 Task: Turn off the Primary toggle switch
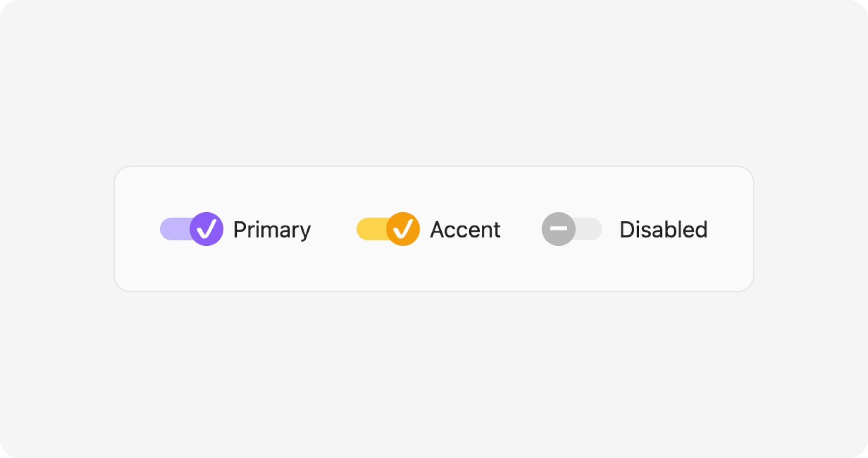click(x=191, y=229)
